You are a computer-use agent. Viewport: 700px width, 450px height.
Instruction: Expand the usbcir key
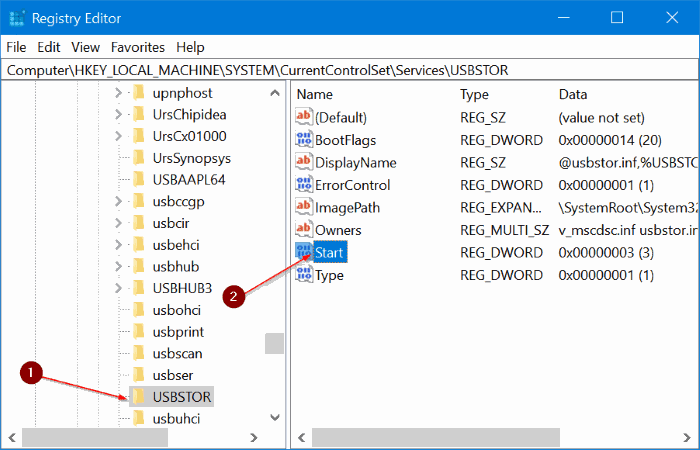coord(118,223)
